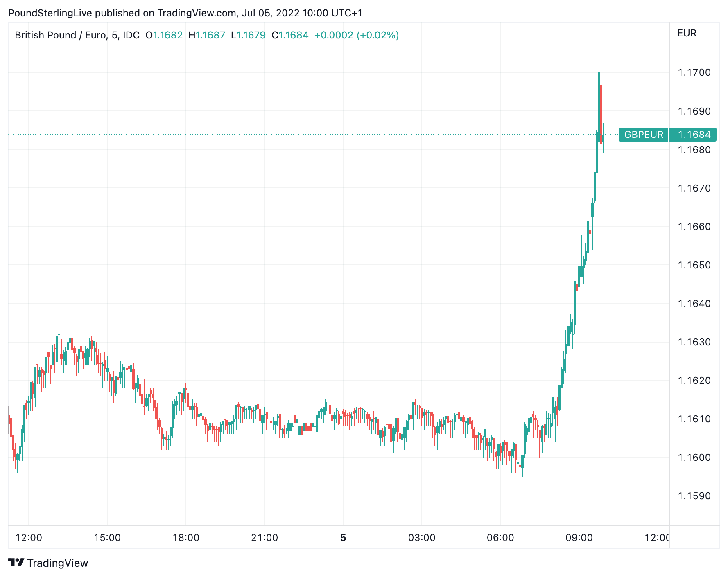Click the GBPEUR price tag label
Image resolution: width=728 pixels, height=577 pixels.
point(643,135)
